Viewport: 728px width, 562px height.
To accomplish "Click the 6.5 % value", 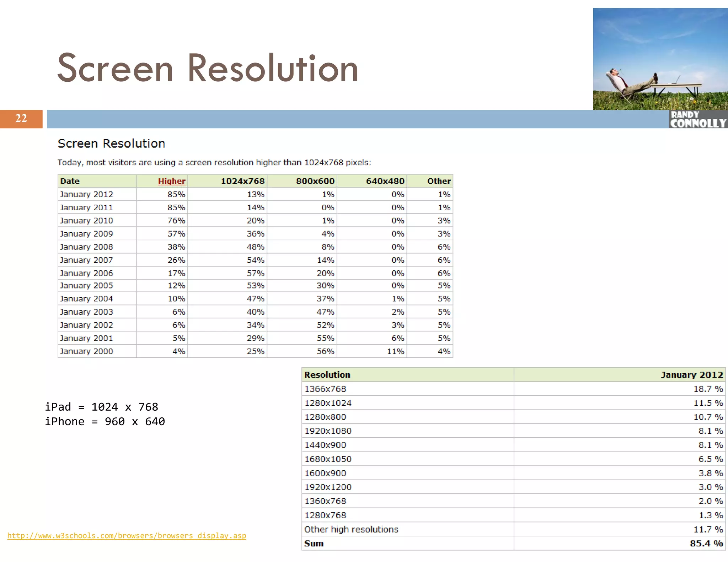I will point(711,459).
